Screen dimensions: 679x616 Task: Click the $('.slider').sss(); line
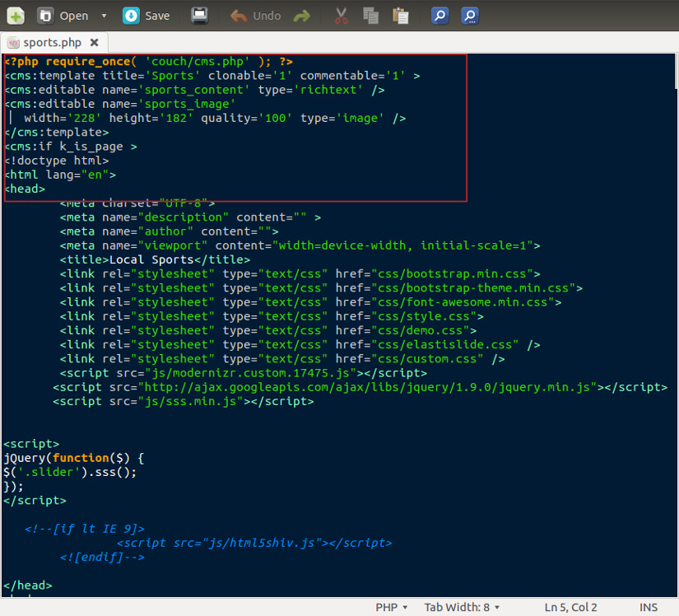pyautogui.click(x=70, y=472)
